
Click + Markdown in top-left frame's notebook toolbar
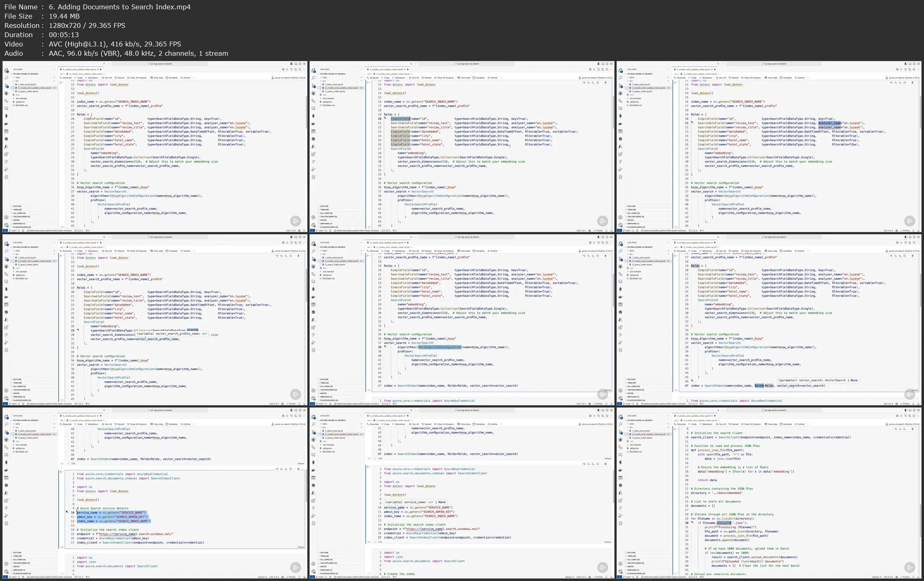coord(92,78)
